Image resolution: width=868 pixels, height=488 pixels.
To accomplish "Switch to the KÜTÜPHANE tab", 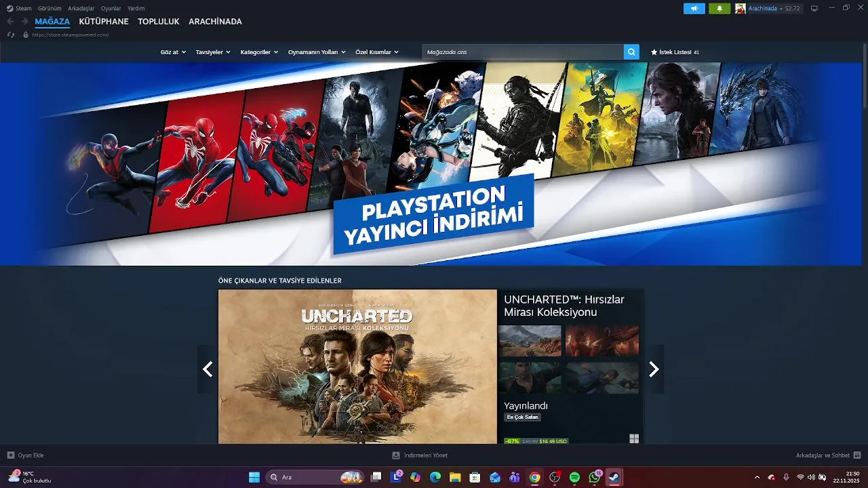I will coord(104,22).
